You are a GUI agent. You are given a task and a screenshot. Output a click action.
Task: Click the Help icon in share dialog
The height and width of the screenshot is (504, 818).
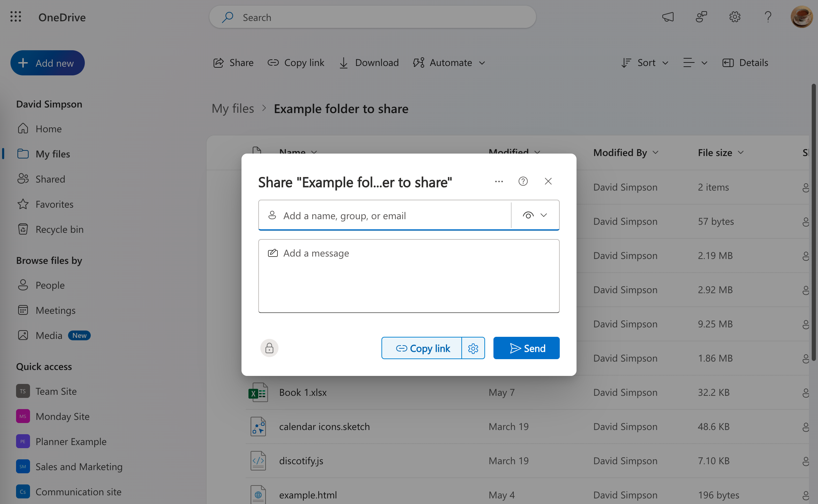point(523,181)
